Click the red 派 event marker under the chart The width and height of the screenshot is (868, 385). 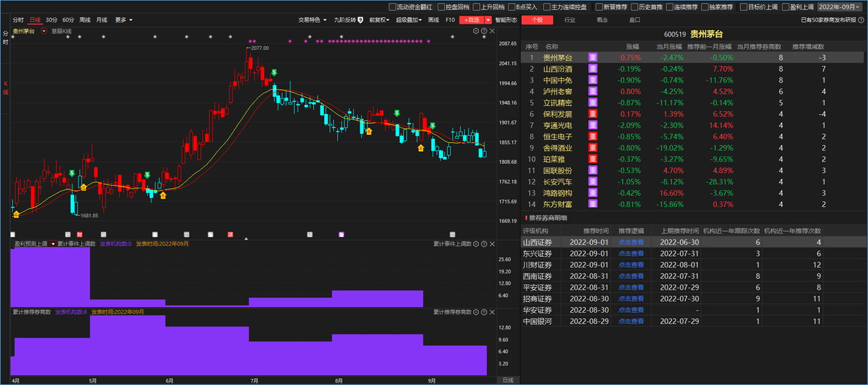tap(230, 234)
